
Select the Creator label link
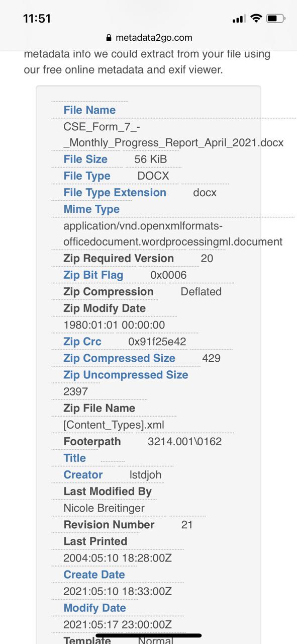[83, 474]
